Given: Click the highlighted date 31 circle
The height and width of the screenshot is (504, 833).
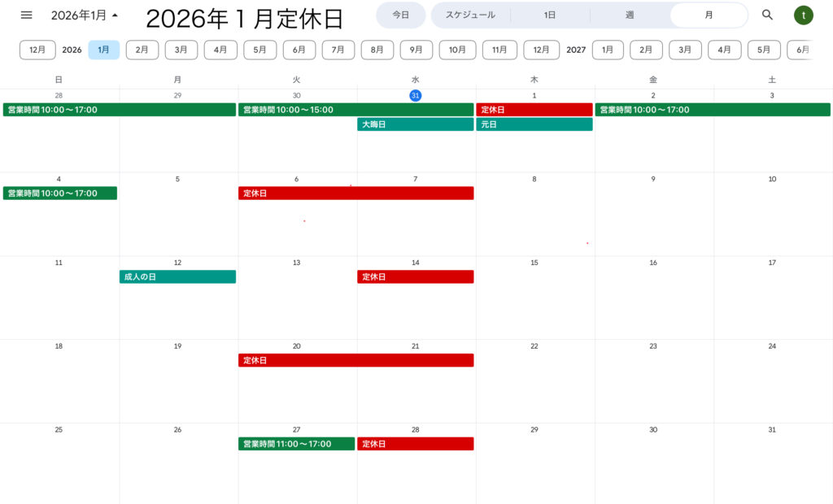Looking at the screenshot, I should (415, 96).
